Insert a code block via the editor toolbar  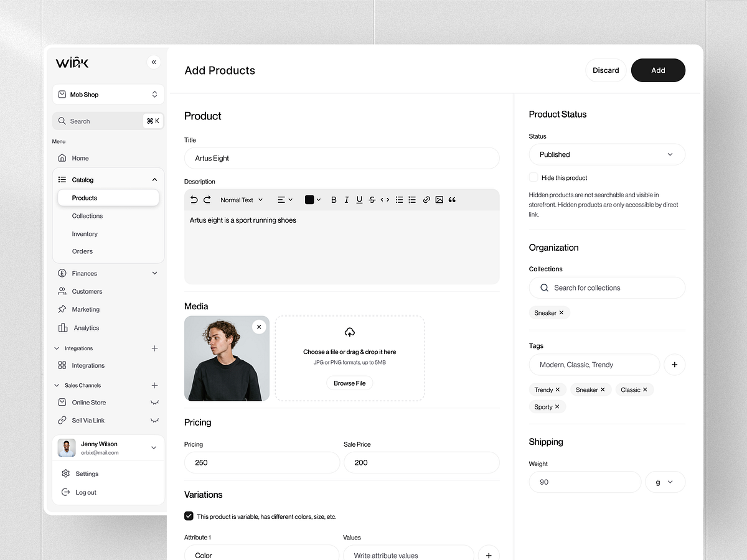pos(385,199)
